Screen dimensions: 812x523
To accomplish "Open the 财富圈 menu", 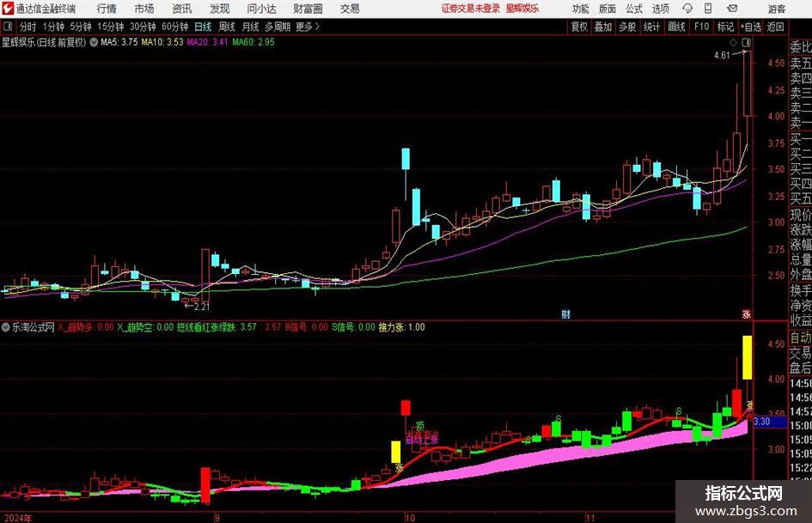I will click(308, 9).
